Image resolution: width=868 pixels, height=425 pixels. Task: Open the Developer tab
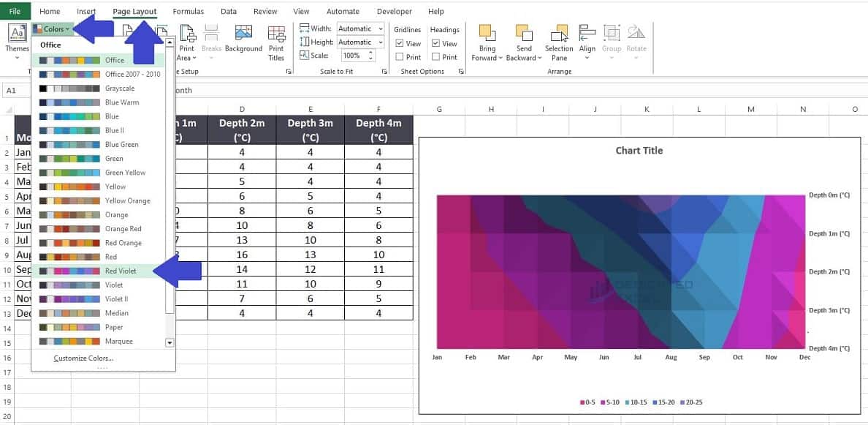(x=395, y=11)
